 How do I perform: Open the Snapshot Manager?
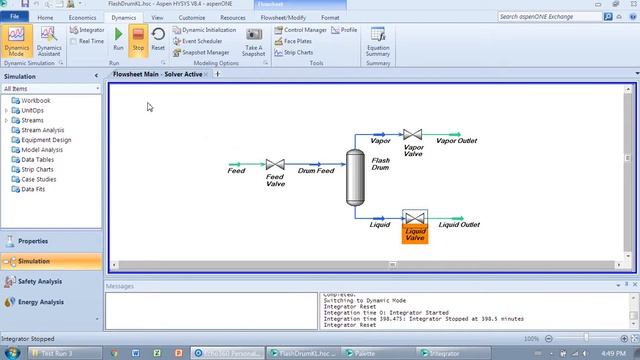click(200, 52)
